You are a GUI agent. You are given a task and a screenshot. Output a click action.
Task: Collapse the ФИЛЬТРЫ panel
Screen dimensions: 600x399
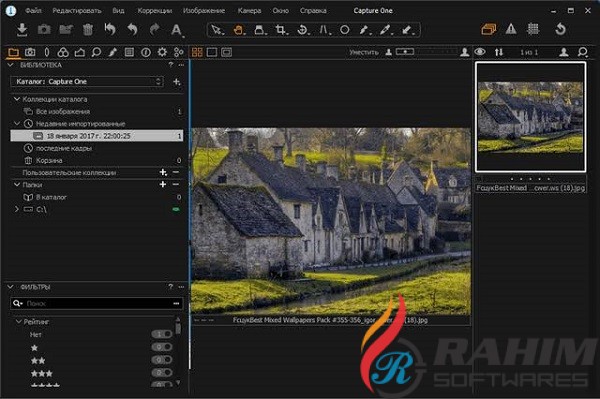point(11,287)
